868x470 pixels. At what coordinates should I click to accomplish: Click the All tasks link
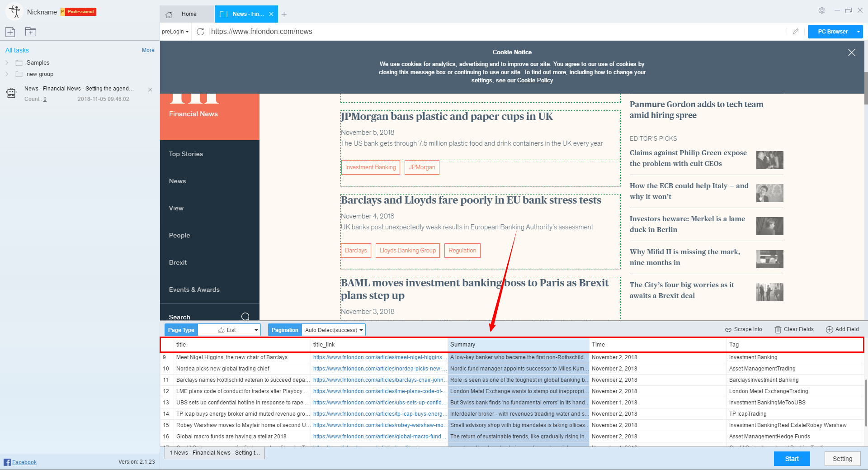(x=17, y=50)
